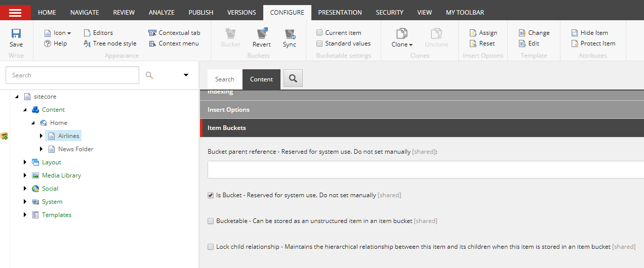Revert the item bucket
Image resolution: width=644 pixels, height=268 pixels.
pyautogui.click(x=262, y=38)
